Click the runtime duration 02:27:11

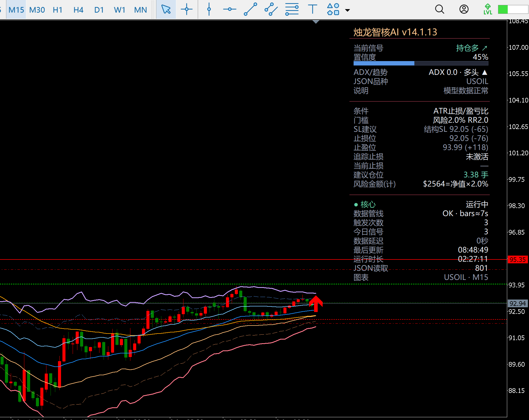(473, 259)
